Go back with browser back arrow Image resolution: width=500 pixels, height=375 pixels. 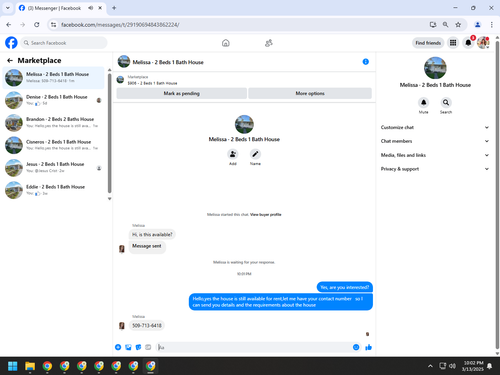[9, 25]
